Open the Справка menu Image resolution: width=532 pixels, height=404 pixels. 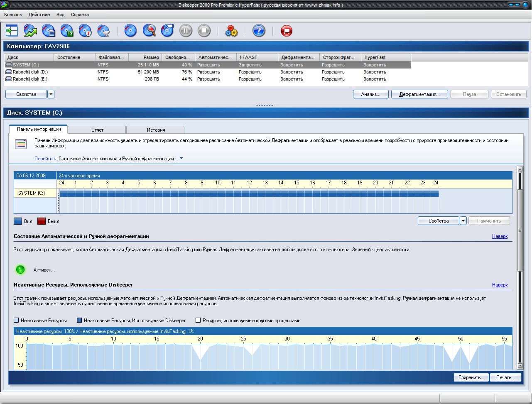80,15
